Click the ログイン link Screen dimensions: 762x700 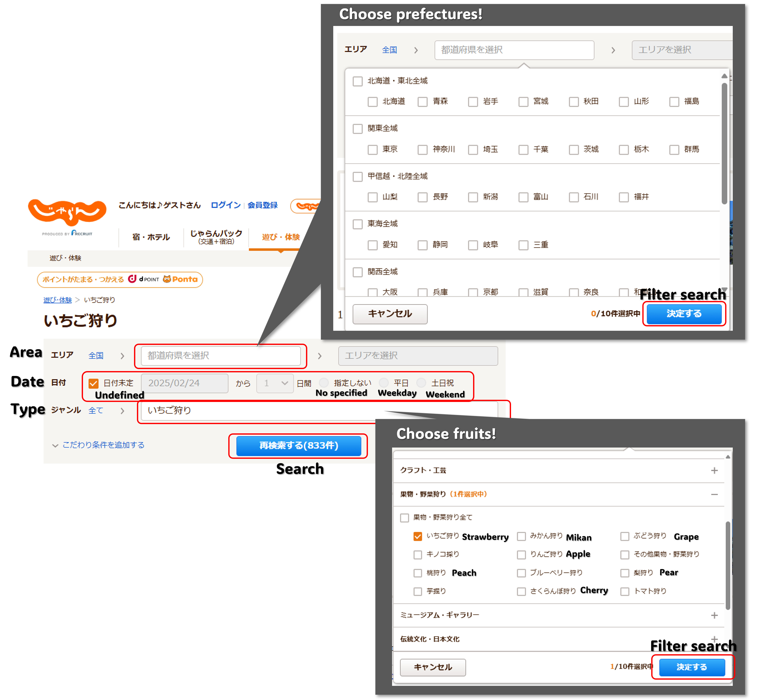226,205
